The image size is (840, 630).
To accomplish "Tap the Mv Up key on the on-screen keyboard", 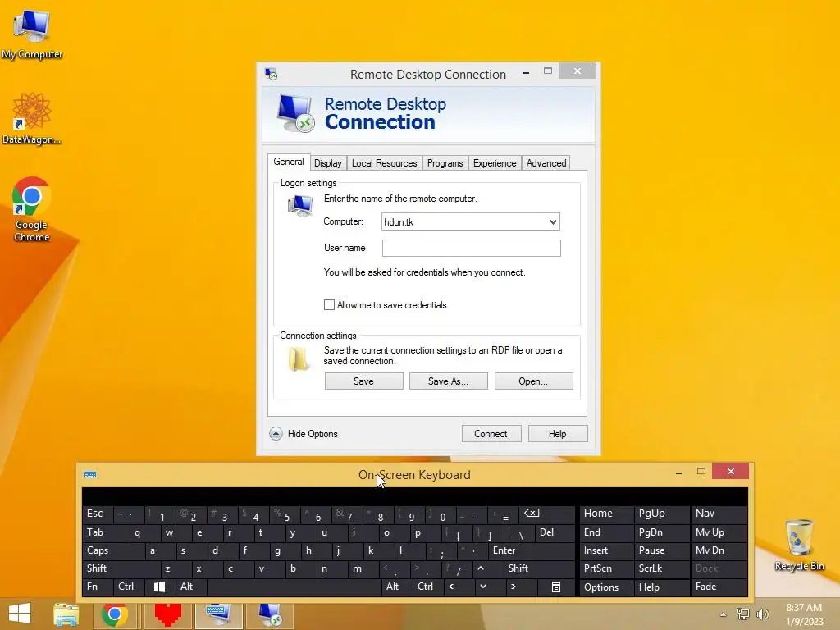I will pos(719,532).
